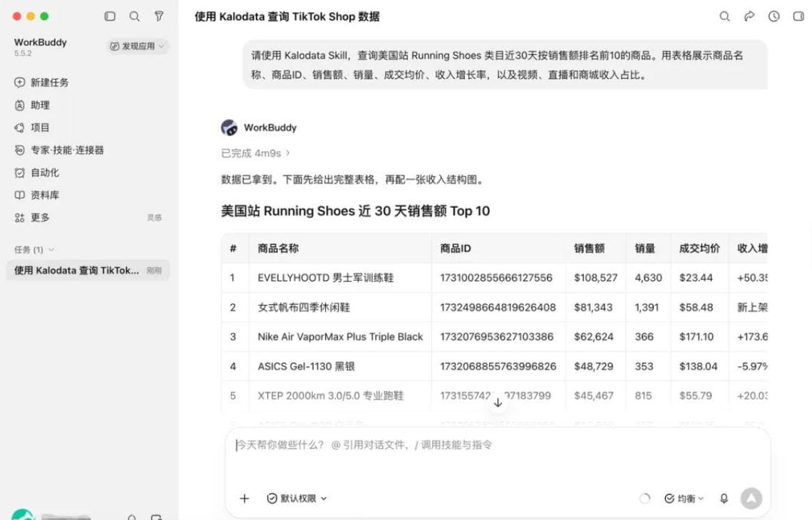Open the 默认权限 dropdown
Image resolution: width=812 pixels, height=520 pixels.
(297, 498)
